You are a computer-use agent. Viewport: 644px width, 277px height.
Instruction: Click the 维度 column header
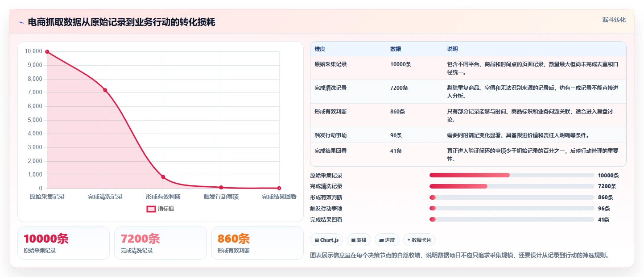point(320,49)
